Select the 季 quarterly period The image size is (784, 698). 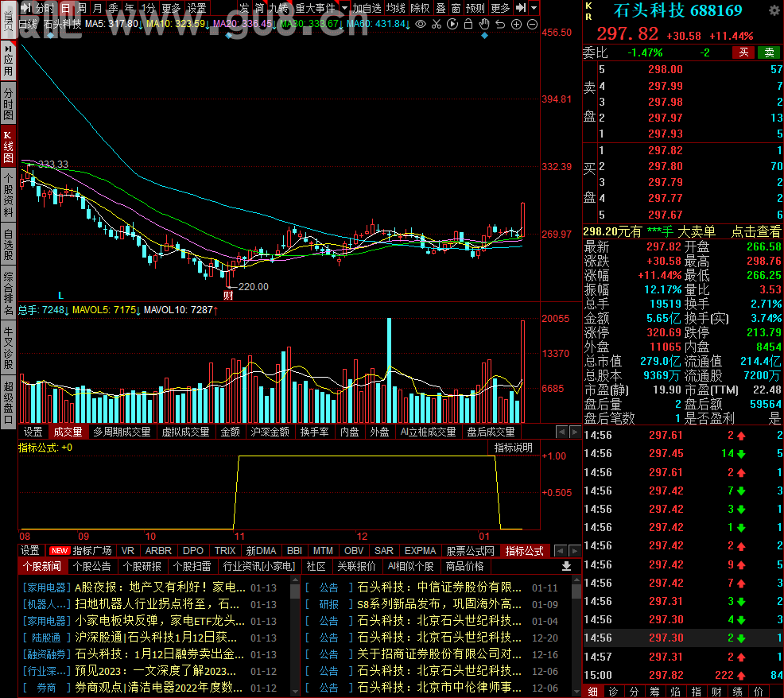[x=114, y=8]
